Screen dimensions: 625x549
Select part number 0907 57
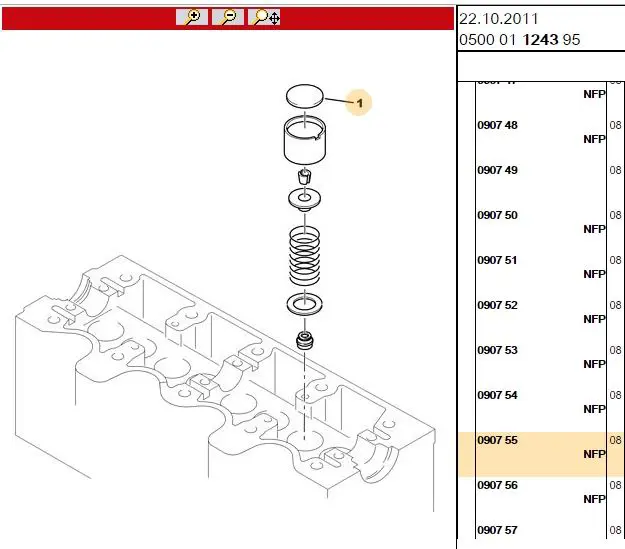tap(497, 530)
